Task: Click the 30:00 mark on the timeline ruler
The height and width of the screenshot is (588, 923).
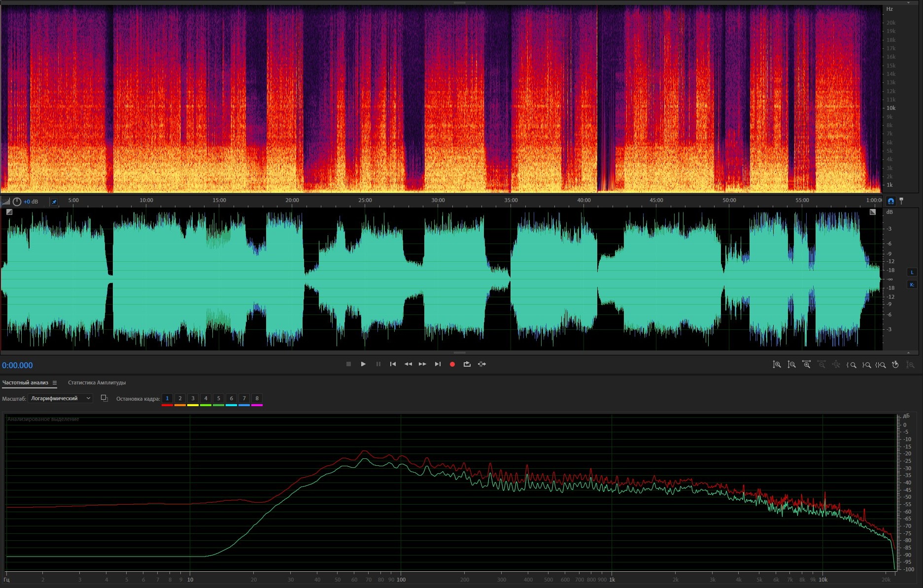Action: (x=438, y=201)
